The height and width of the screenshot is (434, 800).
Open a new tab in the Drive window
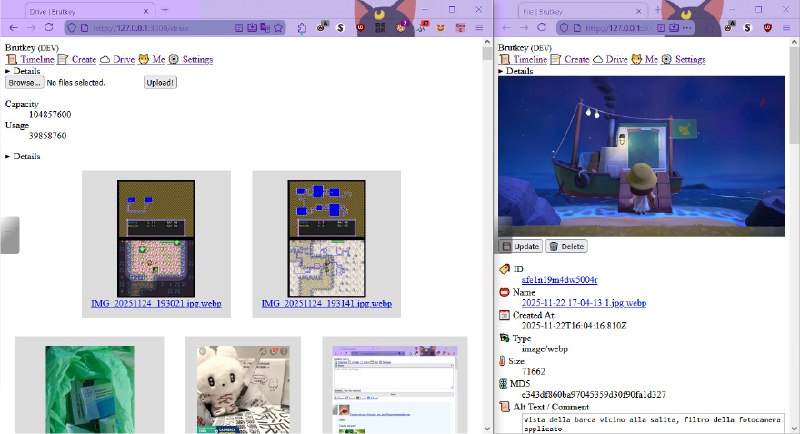point(165,10)
